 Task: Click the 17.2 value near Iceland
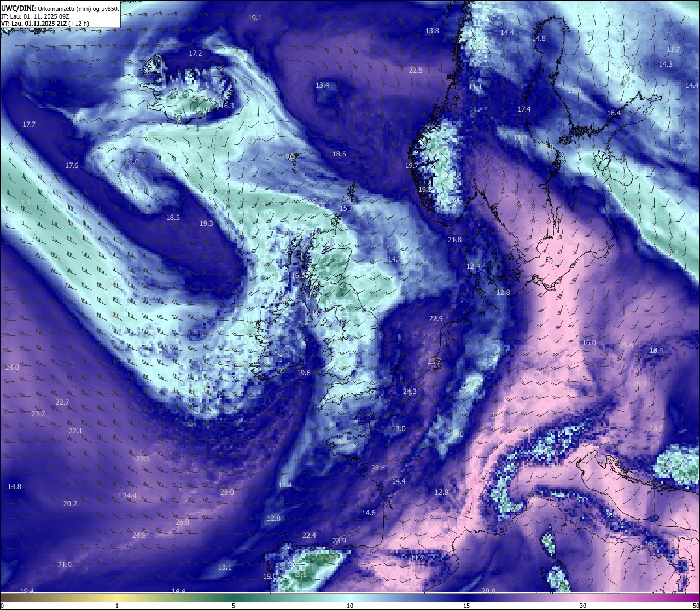click(x=195, y=54)
